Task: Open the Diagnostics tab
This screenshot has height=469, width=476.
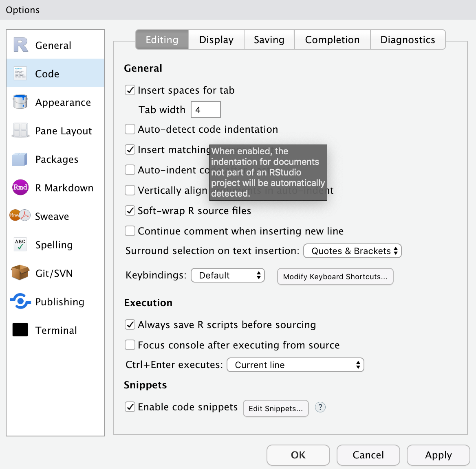Action: coord(408,39)
